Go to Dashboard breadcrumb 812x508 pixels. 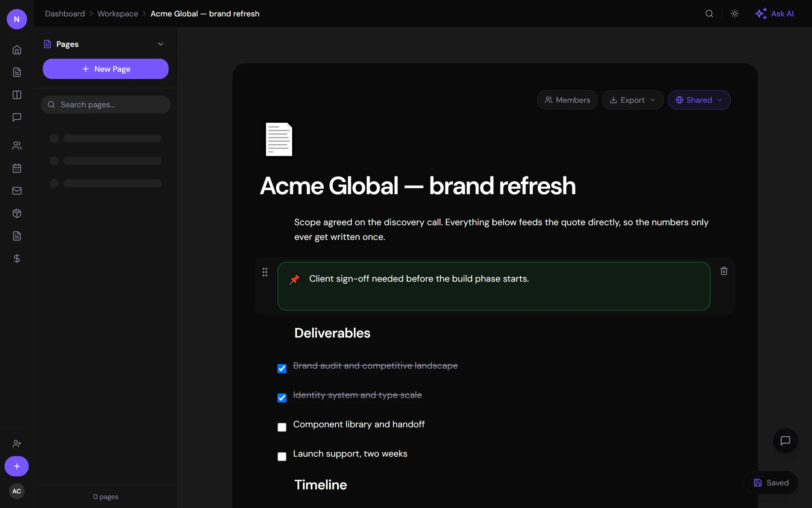click(x=65, y=14)
